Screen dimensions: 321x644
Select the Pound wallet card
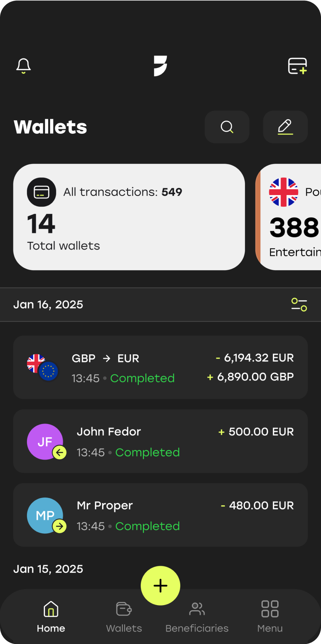(288, 217)
